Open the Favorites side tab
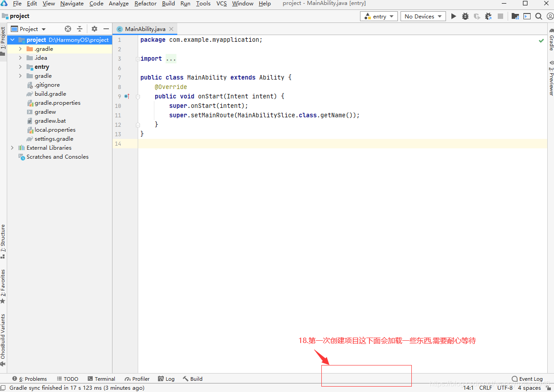Viewport: 554px width, 392px height. tap(3, 286)
